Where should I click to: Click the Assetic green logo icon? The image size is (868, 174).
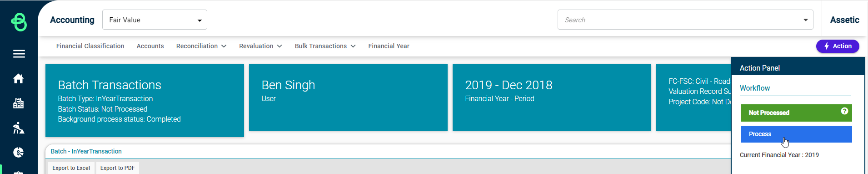[x=19, y=21]
